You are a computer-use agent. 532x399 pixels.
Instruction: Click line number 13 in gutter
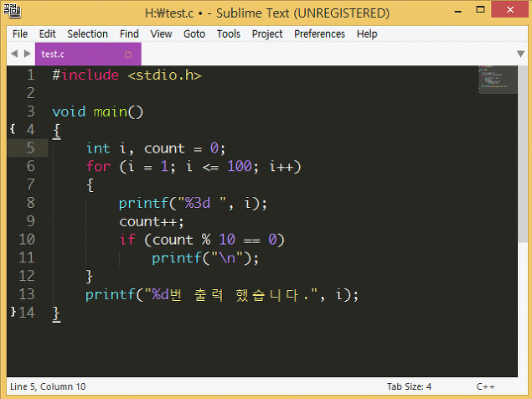(x=27, y=294)
